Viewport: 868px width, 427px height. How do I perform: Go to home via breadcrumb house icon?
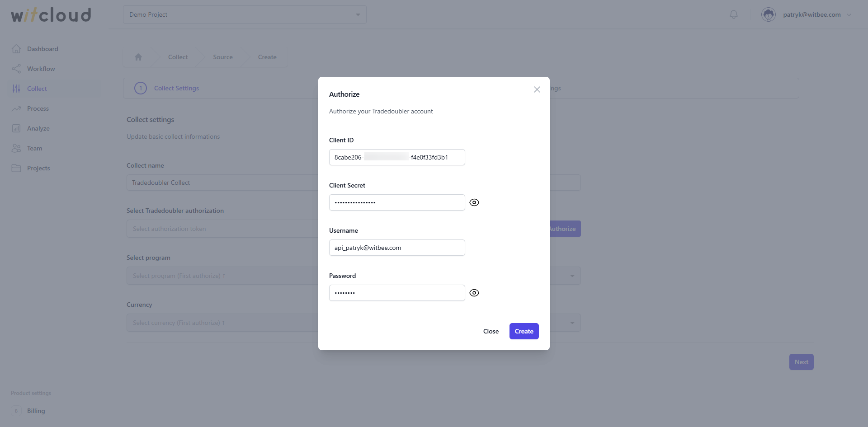click(138, 57)
